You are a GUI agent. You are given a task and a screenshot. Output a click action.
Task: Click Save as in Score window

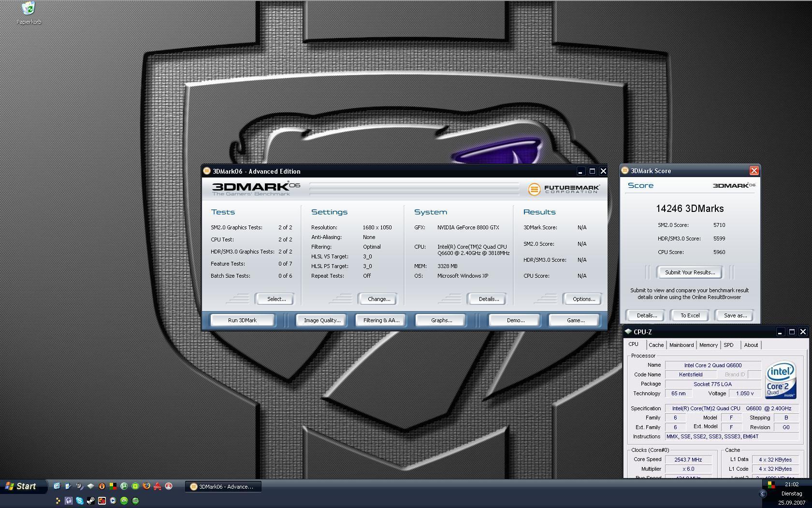[x=735, y=315]
